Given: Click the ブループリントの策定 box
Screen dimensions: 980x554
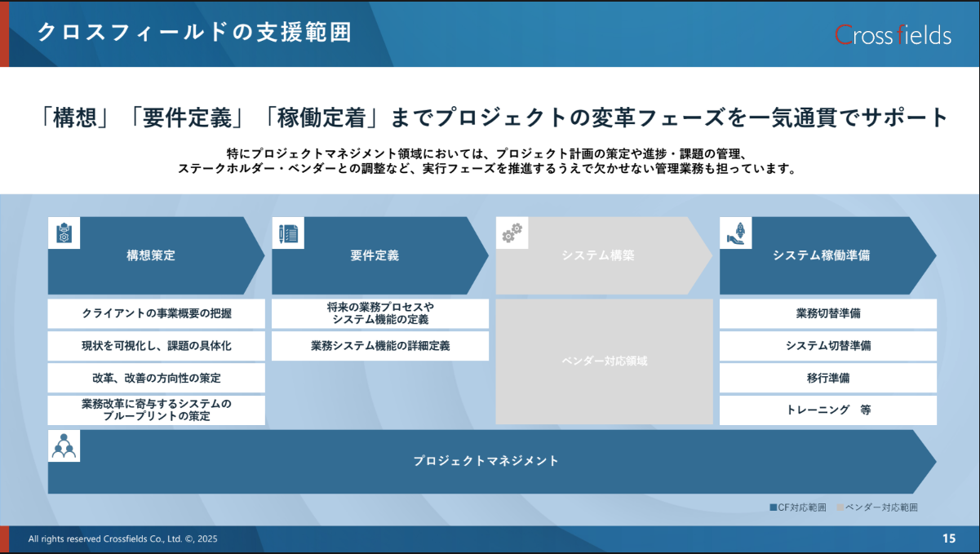Looking at the screenshot, I should pyautogui.click(x=157, y=410).
